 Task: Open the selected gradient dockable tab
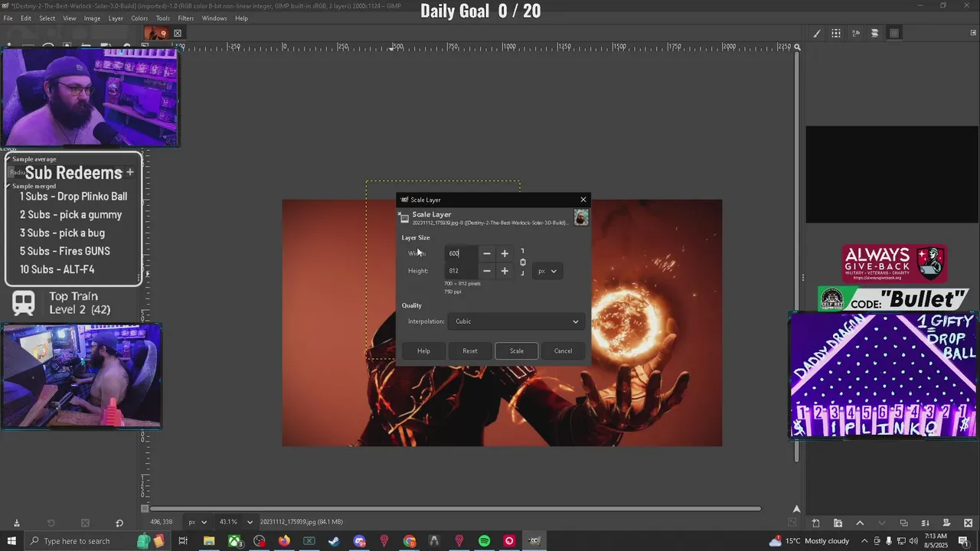(x=894, y=33)
